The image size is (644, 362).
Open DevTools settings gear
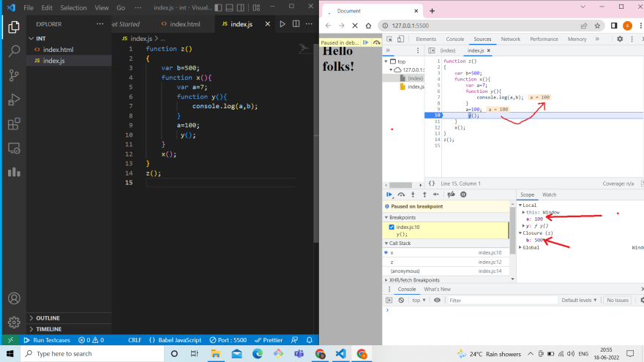pyautogui.click(x=620, y=39)
